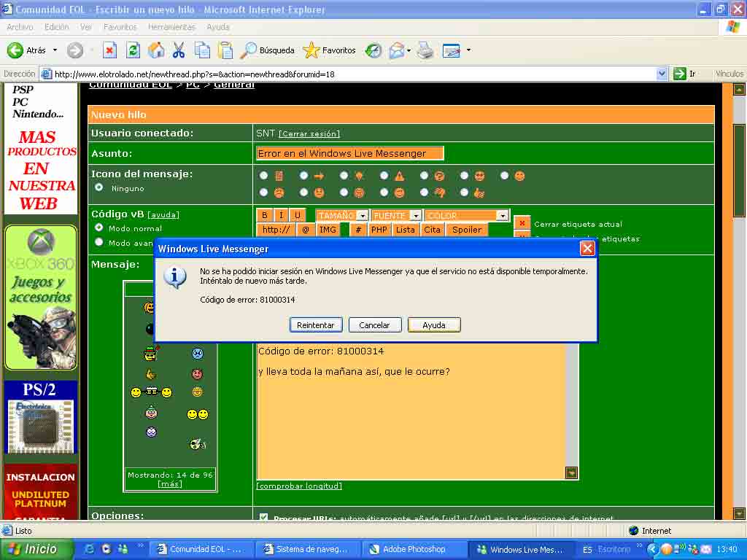Click the message box scroll-down arrow
This screenshot has height=560, width=747.
[x=571, y=472]
